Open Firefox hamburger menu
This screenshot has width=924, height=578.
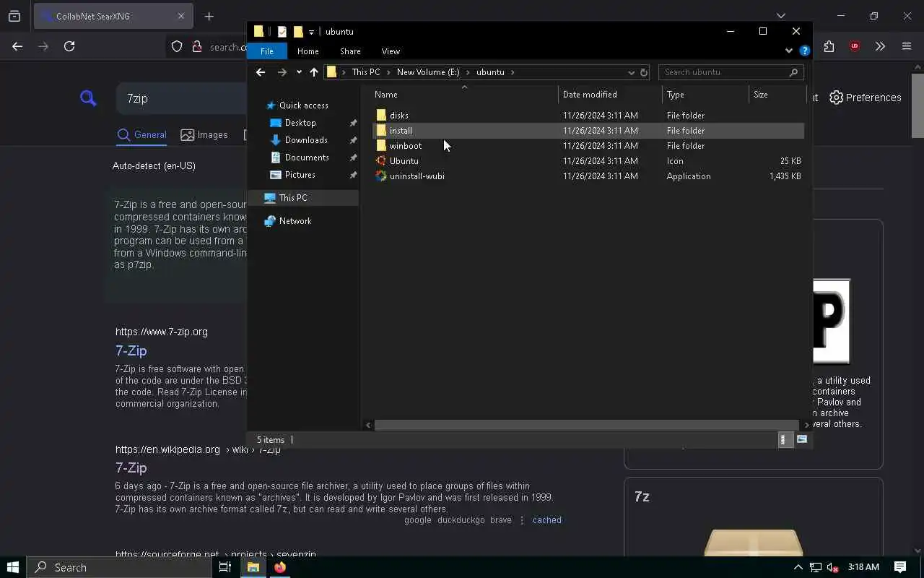point(907,46)
